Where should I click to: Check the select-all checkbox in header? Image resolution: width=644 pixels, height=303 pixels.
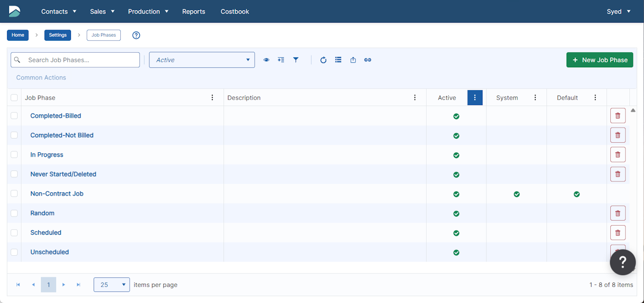14,98
